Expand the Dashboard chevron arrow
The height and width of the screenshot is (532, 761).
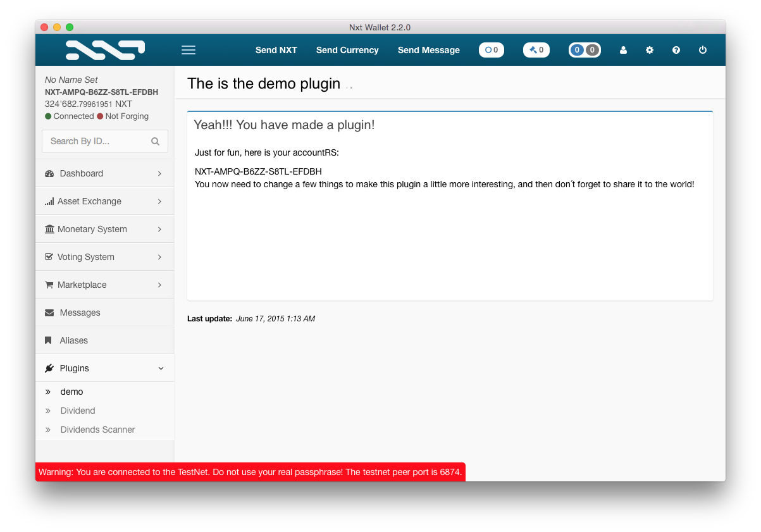(x=159, y=173)
